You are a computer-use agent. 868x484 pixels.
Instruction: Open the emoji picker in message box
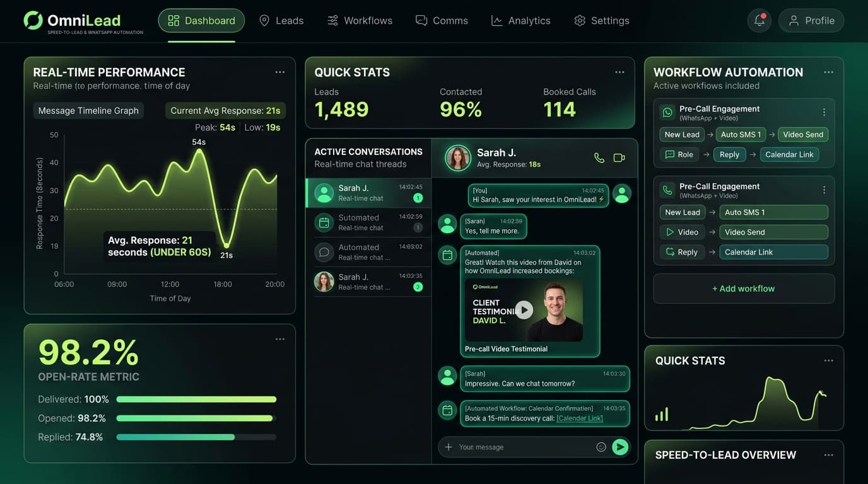[601, 447]
